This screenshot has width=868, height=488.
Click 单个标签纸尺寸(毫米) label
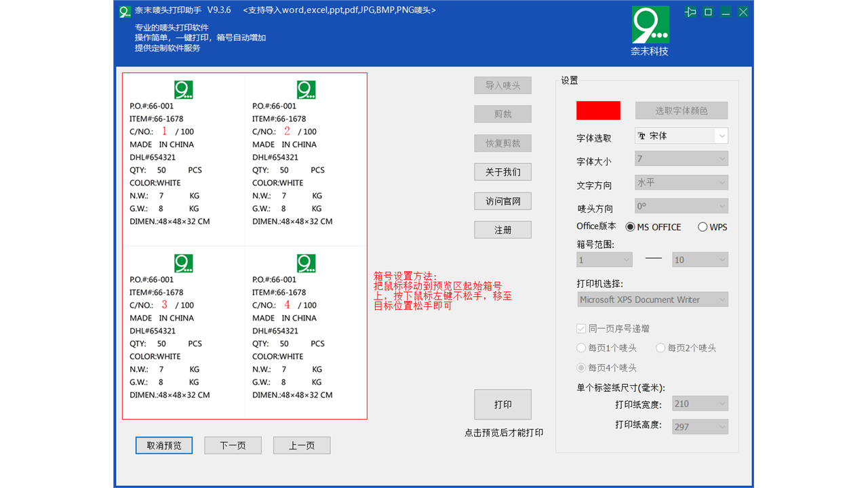pos(620,388)
